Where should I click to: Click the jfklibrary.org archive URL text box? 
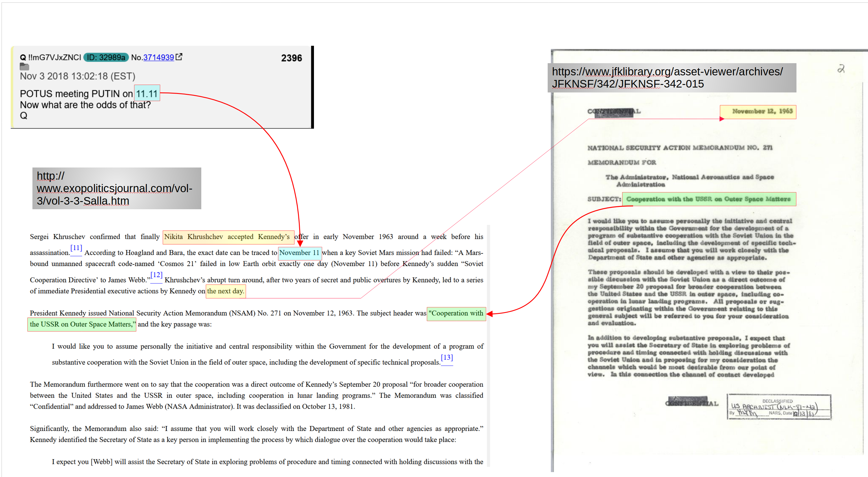tap(672, 78)
